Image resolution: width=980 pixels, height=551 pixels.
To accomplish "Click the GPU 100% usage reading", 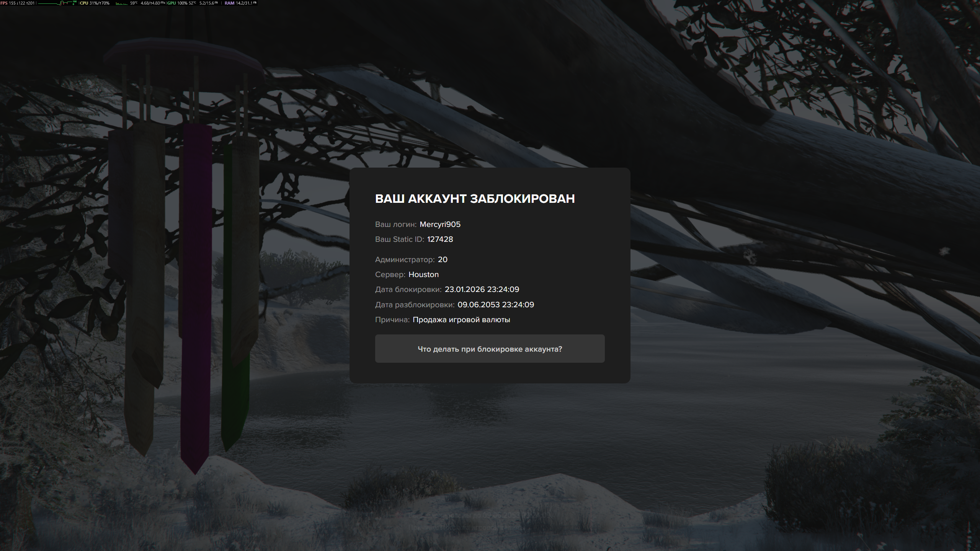I will (182, 3).
